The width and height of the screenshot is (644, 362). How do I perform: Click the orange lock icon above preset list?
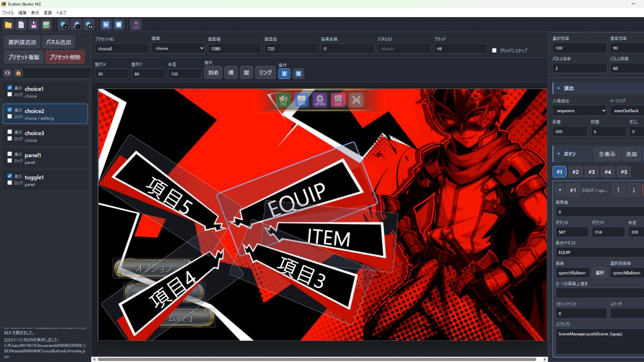pos(18,73)
